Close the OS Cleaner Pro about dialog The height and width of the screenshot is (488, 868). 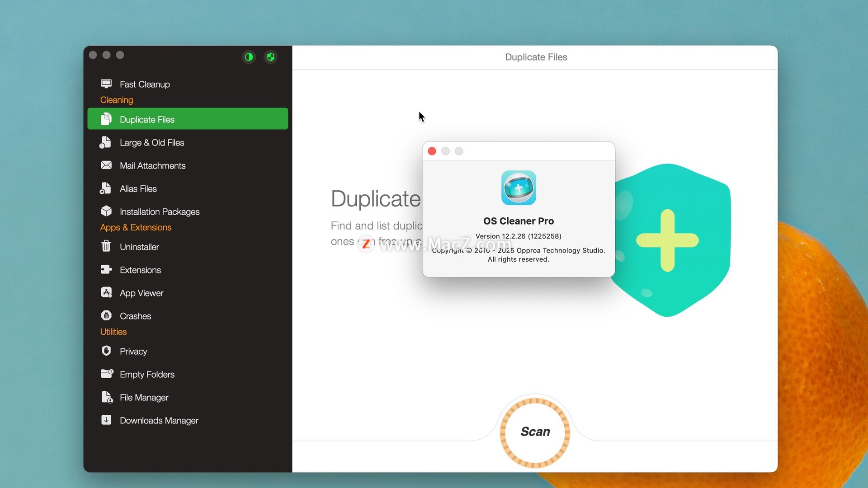click(432, 151)
